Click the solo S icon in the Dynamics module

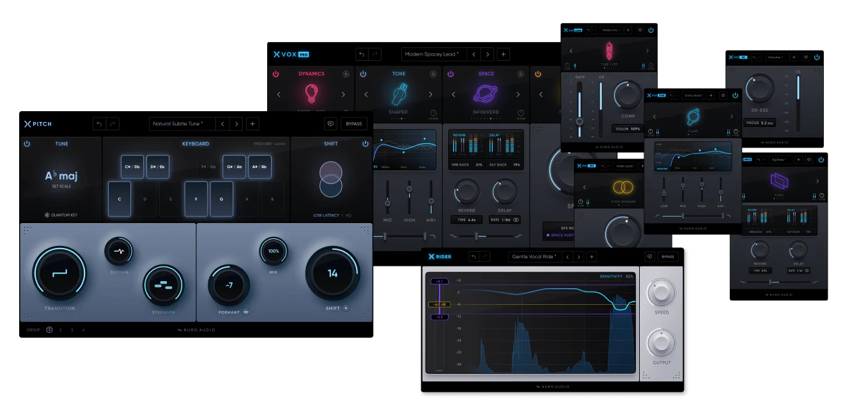click(x=345, y=74)
